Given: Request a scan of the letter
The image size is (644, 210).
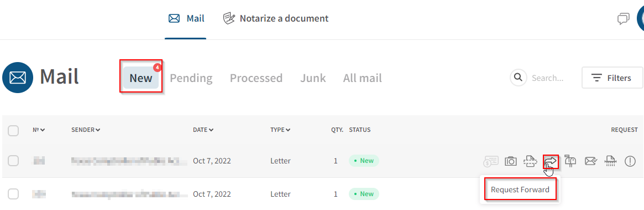Looking at the screenshot, I should coord(530,161).
